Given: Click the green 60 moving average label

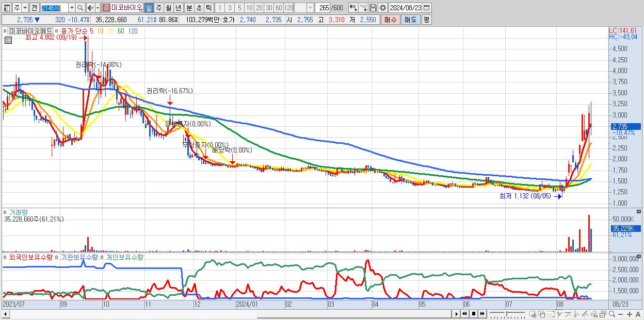Looking at the screenshot, I should click(121, 31).
